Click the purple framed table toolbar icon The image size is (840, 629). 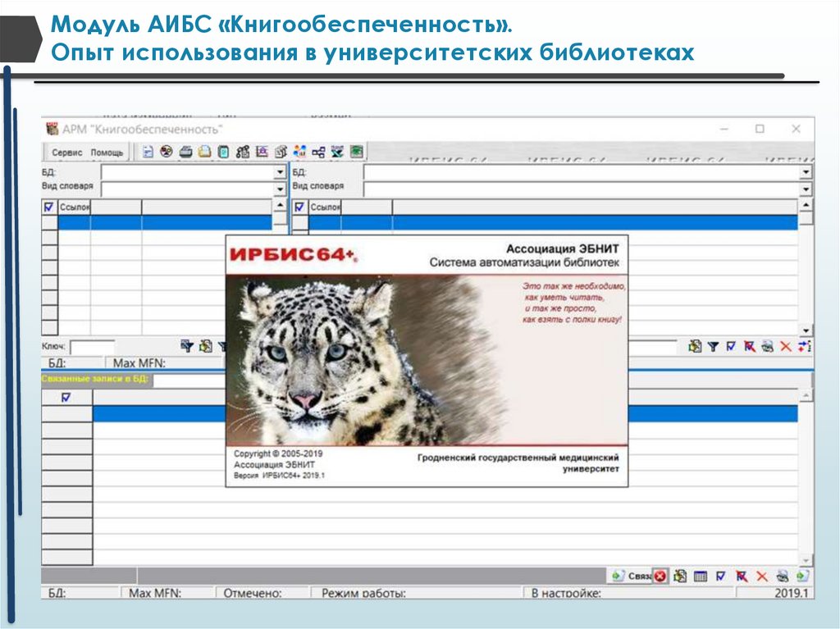pos(262,152)
